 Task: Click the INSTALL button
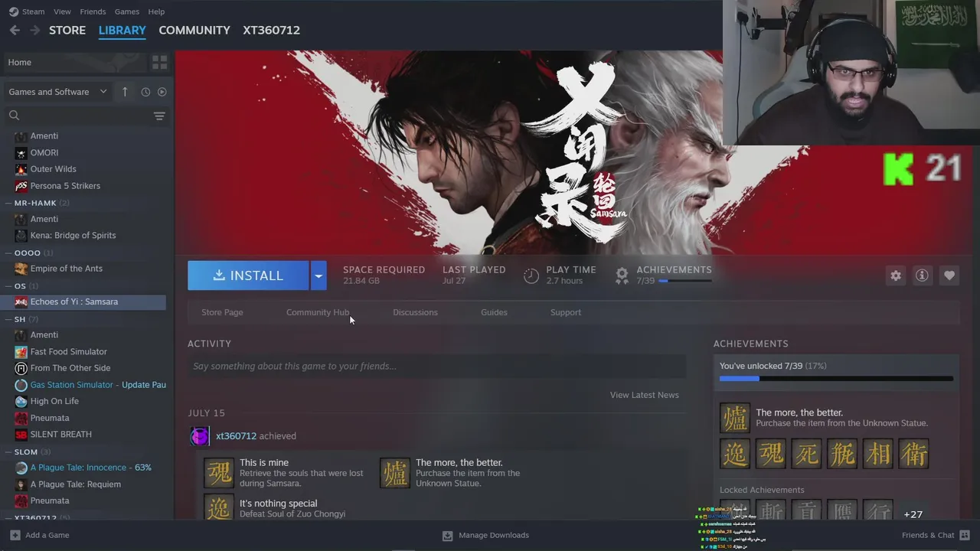(x=248, y=275)
